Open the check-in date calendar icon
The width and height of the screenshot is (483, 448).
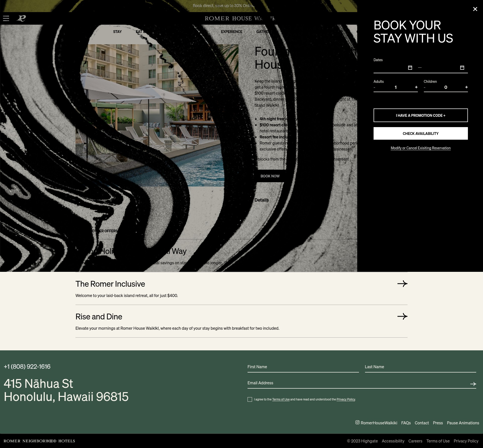click(x=410, y=68)
